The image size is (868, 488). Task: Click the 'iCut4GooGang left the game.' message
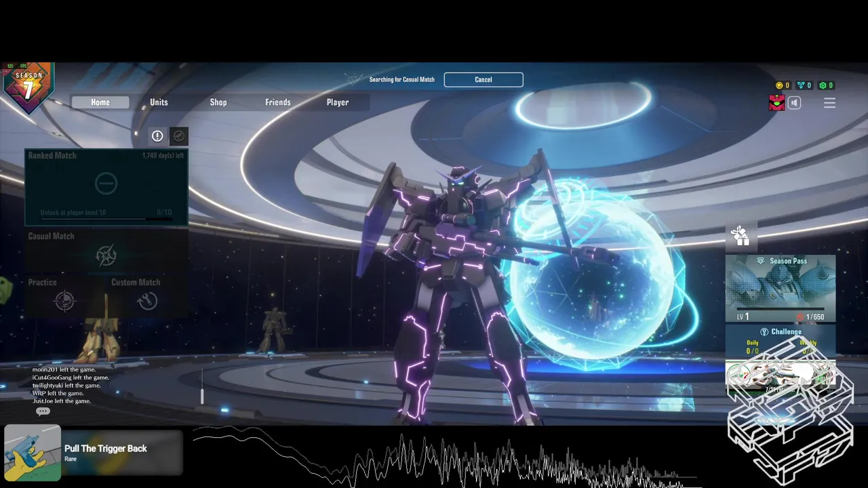click(71, 378)
